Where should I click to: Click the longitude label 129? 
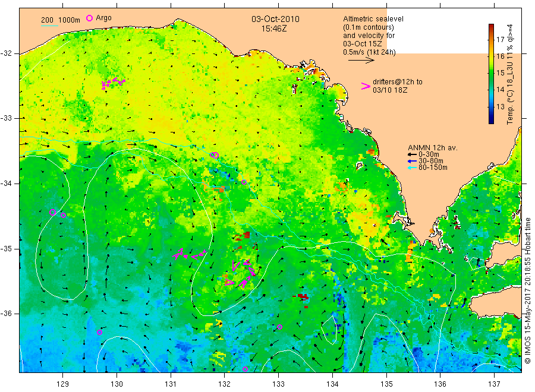click(63, 384)
